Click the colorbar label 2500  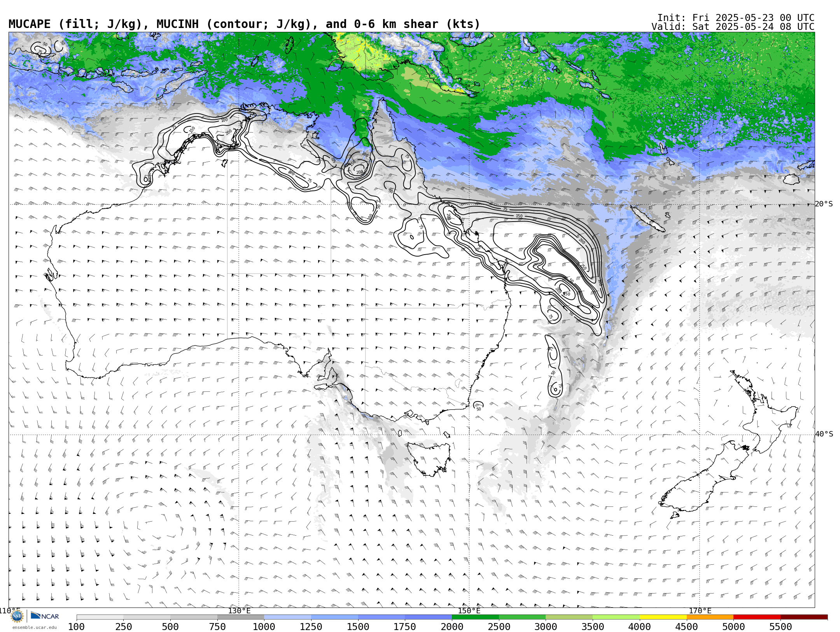pos(499,627)
